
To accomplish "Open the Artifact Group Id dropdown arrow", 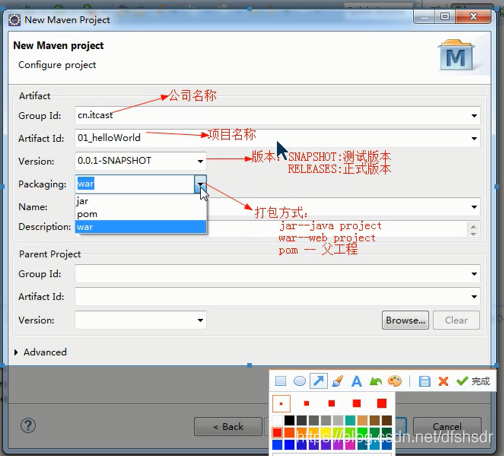I will (x=474, y=116).
